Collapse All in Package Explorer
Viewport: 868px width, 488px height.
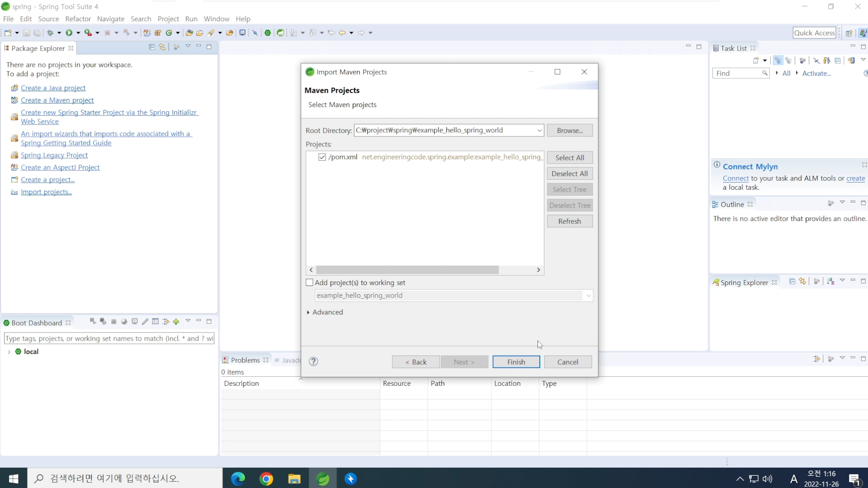[x=152, y=47]
